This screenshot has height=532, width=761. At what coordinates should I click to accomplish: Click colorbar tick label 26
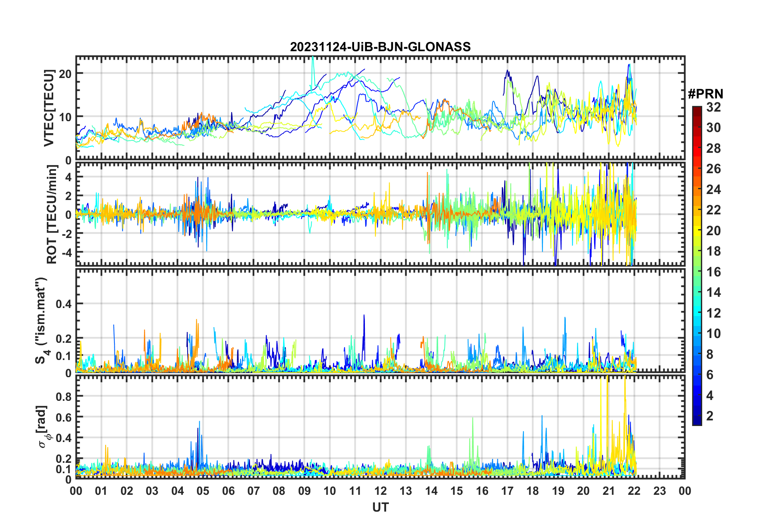coord(713,169)
